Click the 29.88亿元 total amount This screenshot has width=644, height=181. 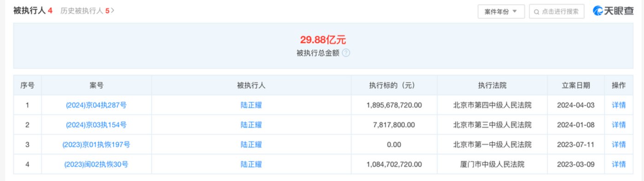(x=323, y=40)
